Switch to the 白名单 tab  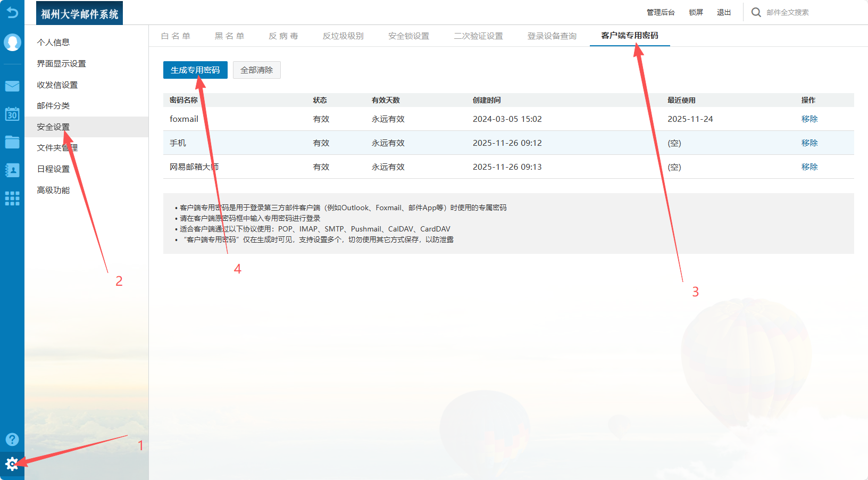176,36
